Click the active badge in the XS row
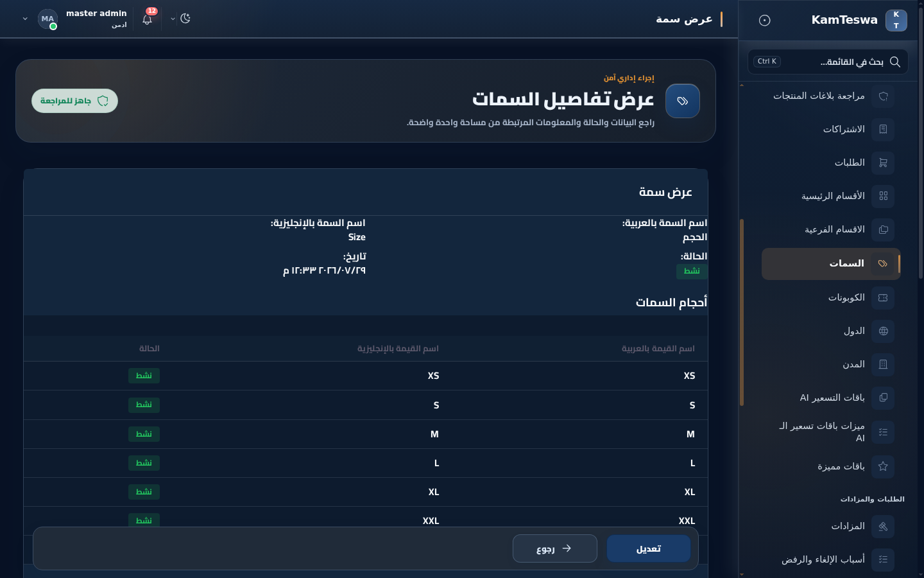 click(x=144, y=376)
